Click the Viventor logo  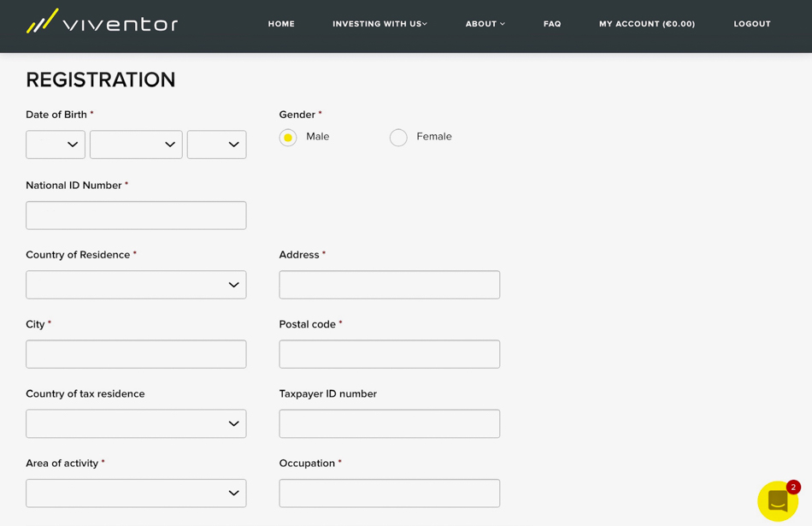[102, 22]
